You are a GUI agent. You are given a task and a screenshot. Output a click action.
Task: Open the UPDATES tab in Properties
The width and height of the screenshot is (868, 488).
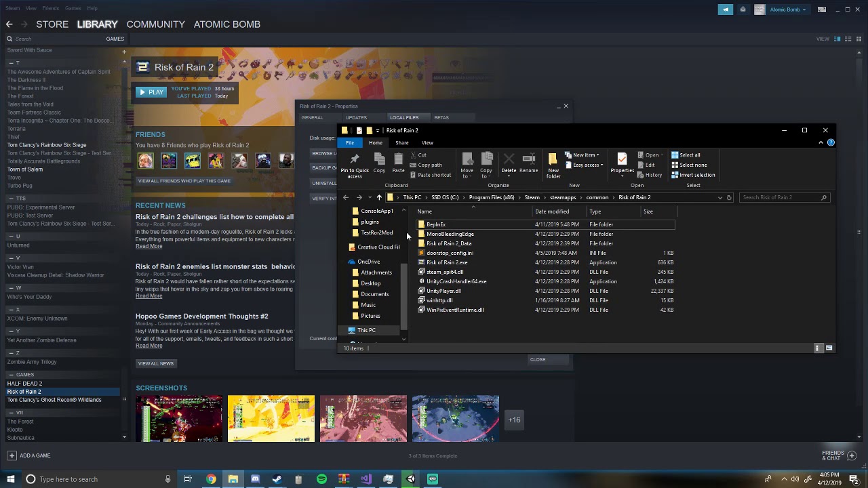pos(356,117)
